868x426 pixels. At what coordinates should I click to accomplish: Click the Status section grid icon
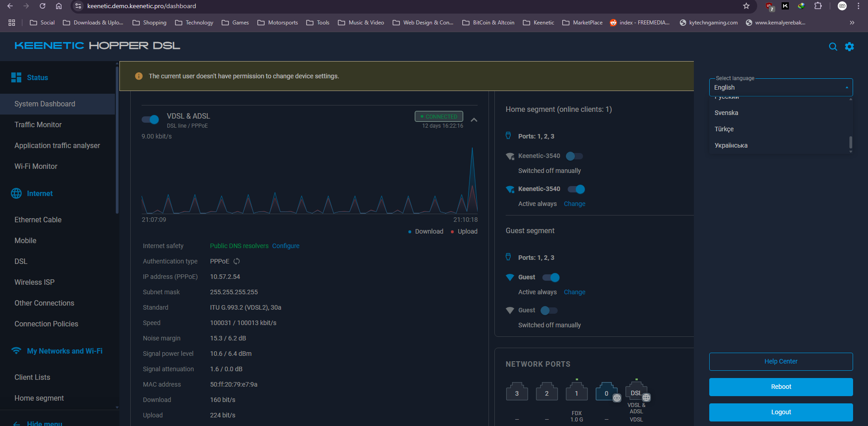pyautogui.click(x=16, y=77)
